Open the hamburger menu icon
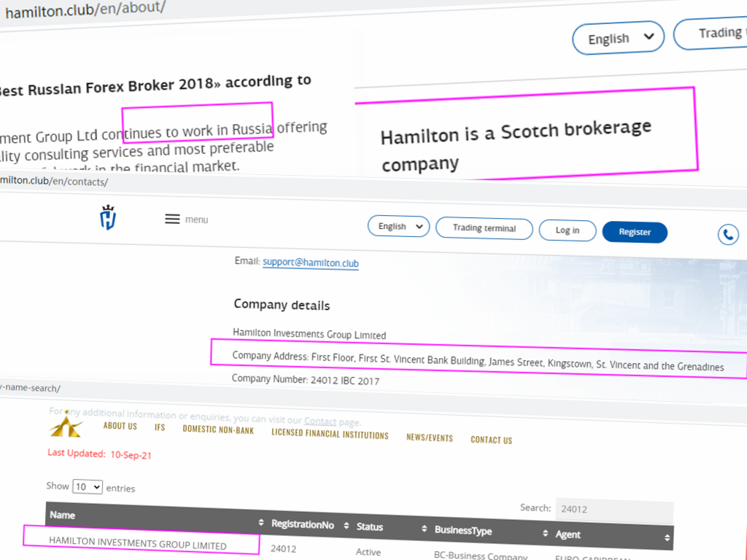747x560 pixels. point(172,219)
